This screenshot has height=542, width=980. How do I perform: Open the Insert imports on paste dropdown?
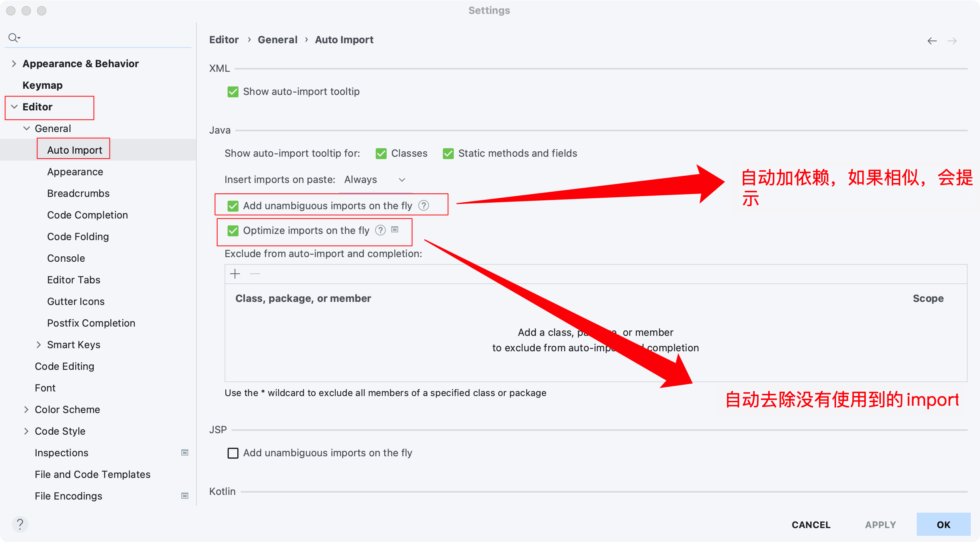coord(375,180)
